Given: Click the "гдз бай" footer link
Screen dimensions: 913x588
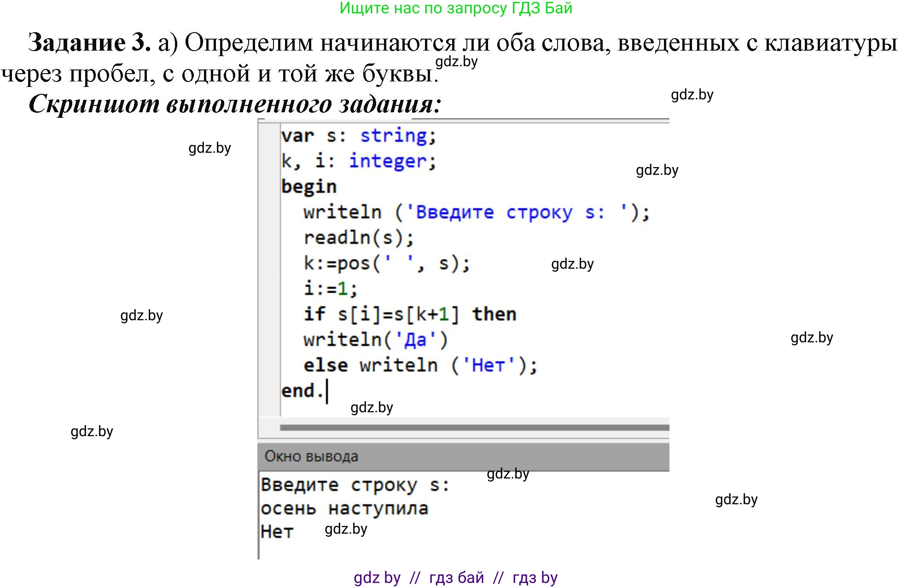Looking at the screenshot, I should (456, 577).
